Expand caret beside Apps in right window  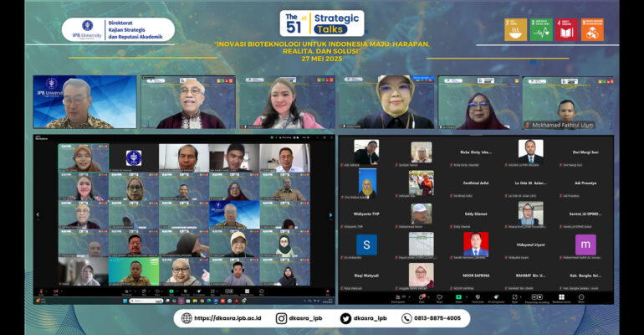tap(521, 296)
